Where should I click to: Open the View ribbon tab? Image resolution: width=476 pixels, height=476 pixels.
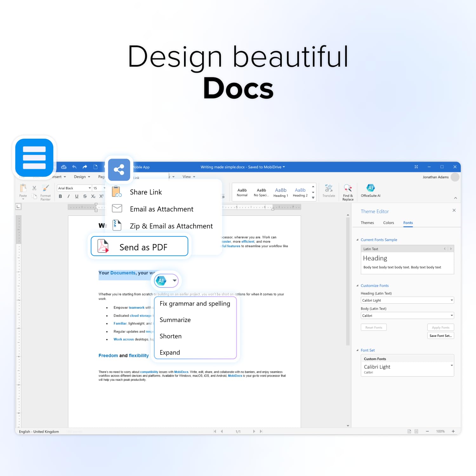[189, 177]
